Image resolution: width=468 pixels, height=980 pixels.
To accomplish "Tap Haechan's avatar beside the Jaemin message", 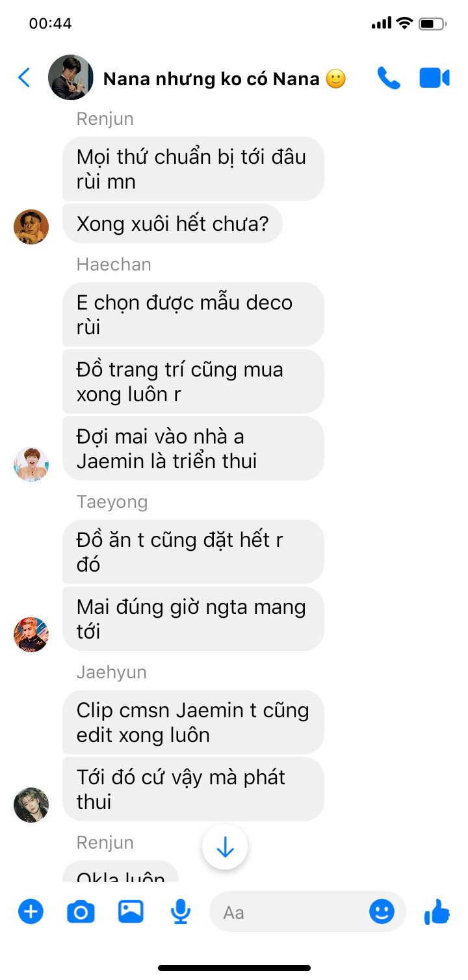I will click(x=31, y=464).
